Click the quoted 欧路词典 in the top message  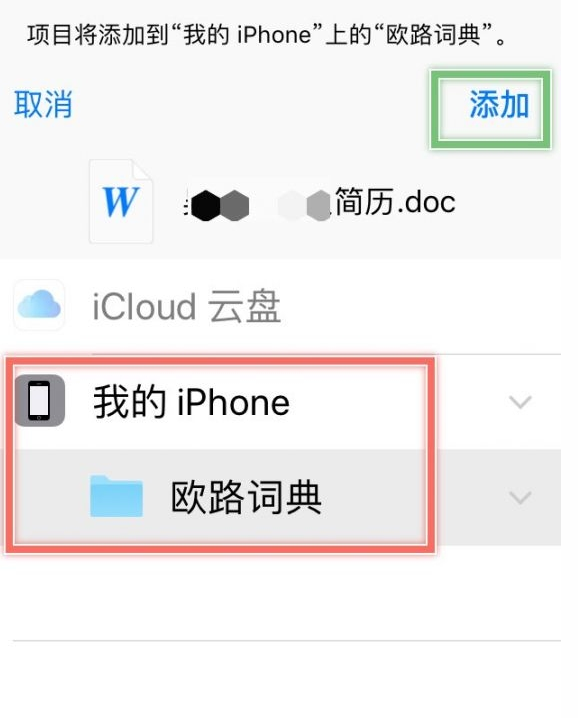click(434, 35)
